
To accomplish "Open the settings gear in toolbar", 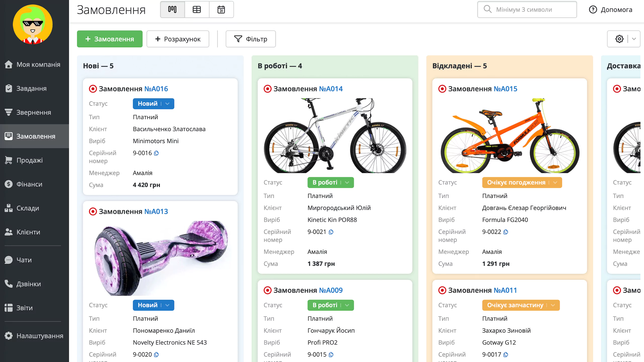I will (x=619, y=39).
